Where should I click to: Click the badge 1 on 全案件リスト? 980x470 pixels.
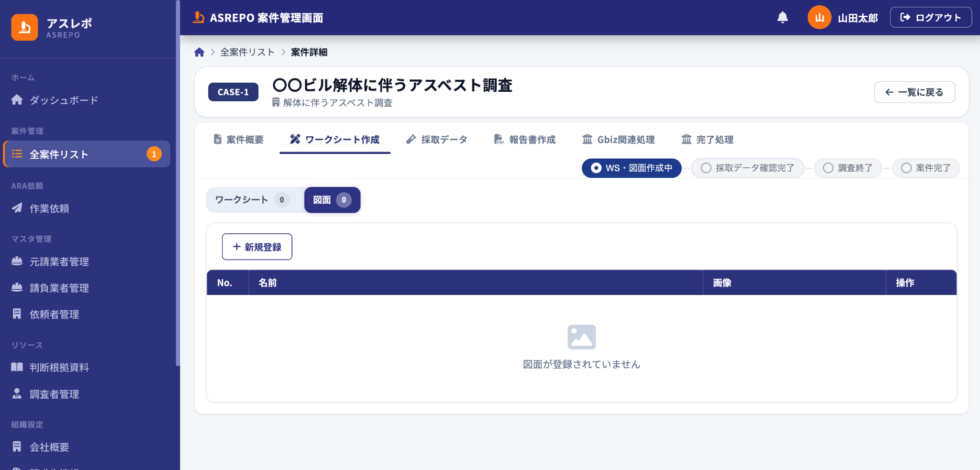pyautogui.click(x=154, y=154)
